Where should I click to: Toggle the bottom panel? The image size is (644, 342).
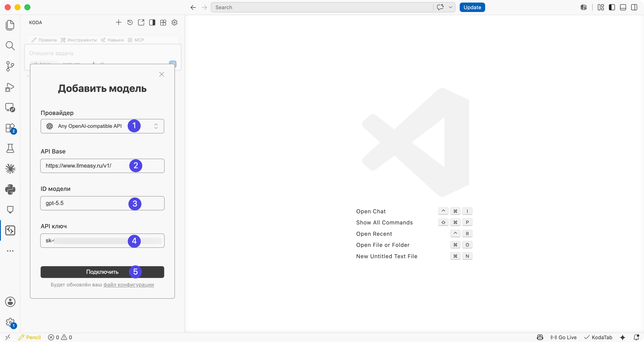tap(623, 7)
